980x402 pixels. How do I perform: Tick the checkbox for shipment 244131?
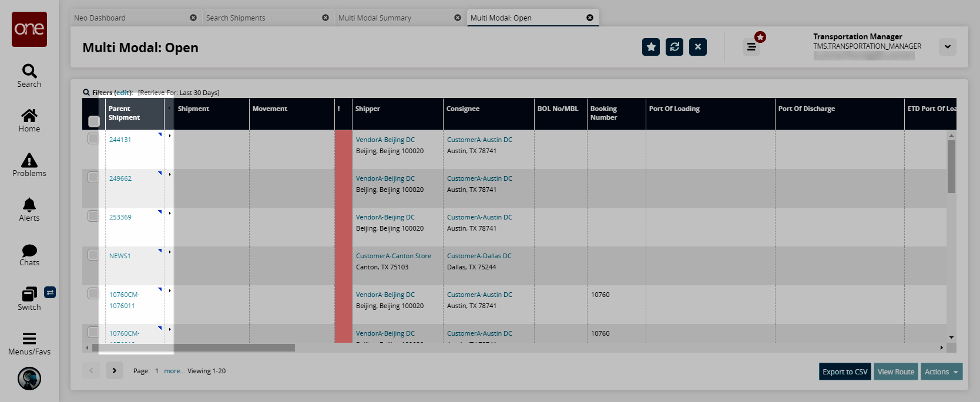[93, 138]
